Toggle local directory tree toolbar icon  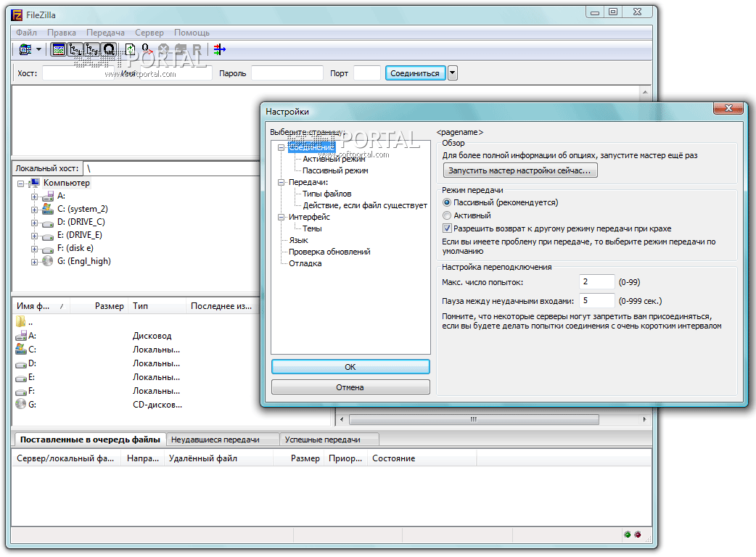(75, 49)
